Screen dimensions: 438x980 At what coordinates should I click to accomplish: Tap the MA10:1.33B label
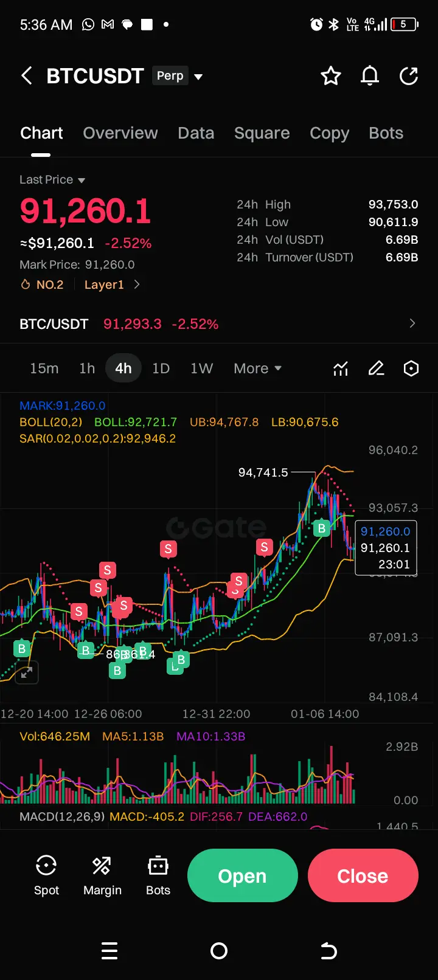(211, 737)
